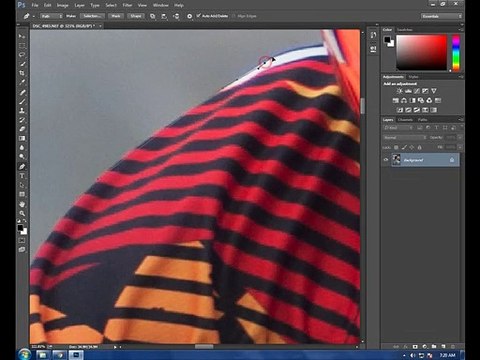Select the Rectangle shape tool
This screenshot has height=360, width=480.
(x=22, y=194)
